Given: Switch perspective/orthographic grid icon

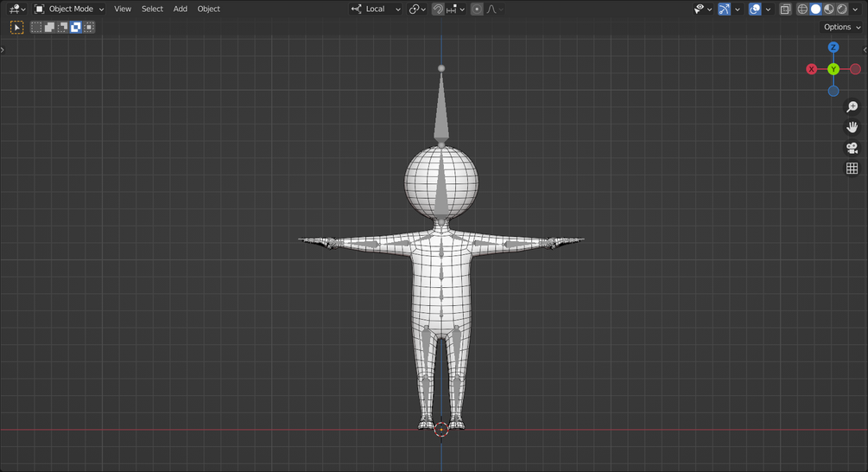Looking at the screenshot, I should (x=852, y=169).
